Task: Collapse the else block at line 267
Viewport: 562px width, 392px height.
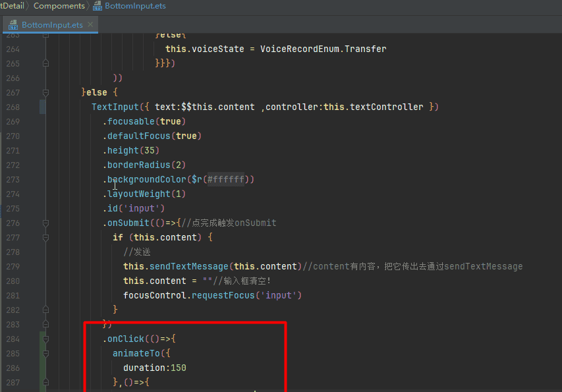Action: 46,92
